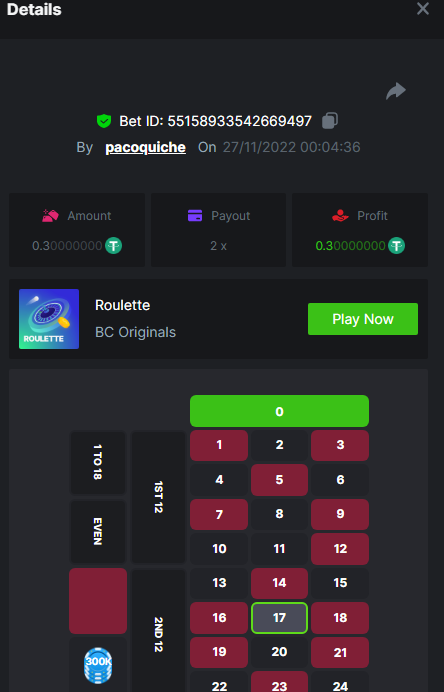Click the 300K blue chip icon
Viewport: 444px width, 692px height.
(98, 666)
